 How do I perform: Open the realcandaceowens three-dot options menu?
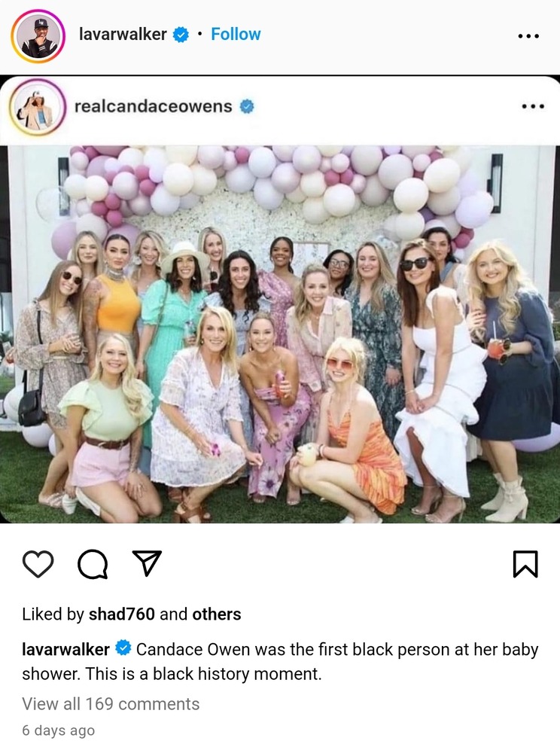click(533, 106)
